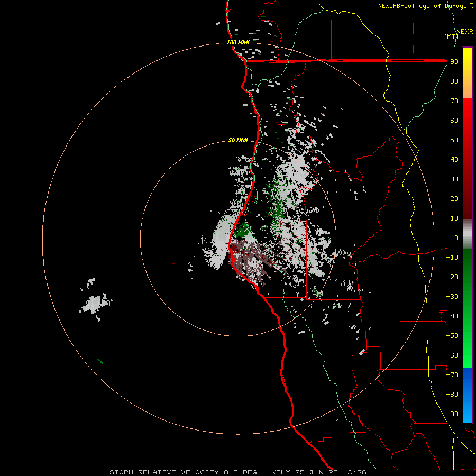
Task: Click the isolated offshore gray echo cluster
Action: pos(96,305)
